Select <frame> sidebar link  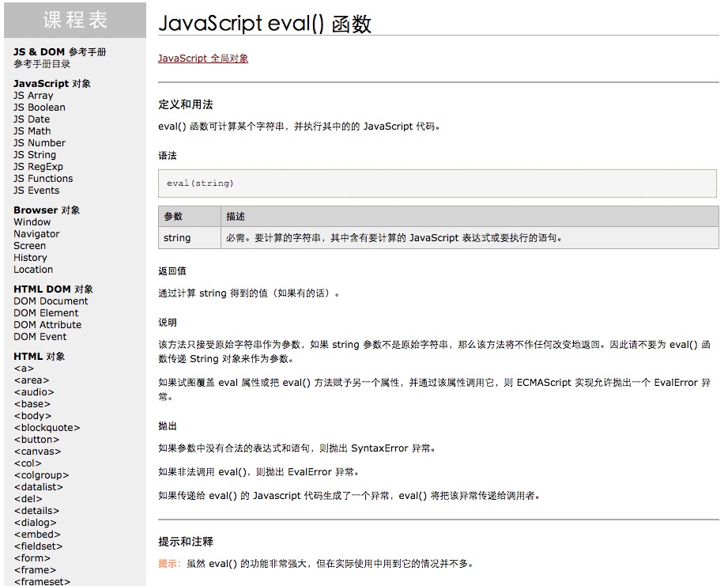[x=36, y=569]
